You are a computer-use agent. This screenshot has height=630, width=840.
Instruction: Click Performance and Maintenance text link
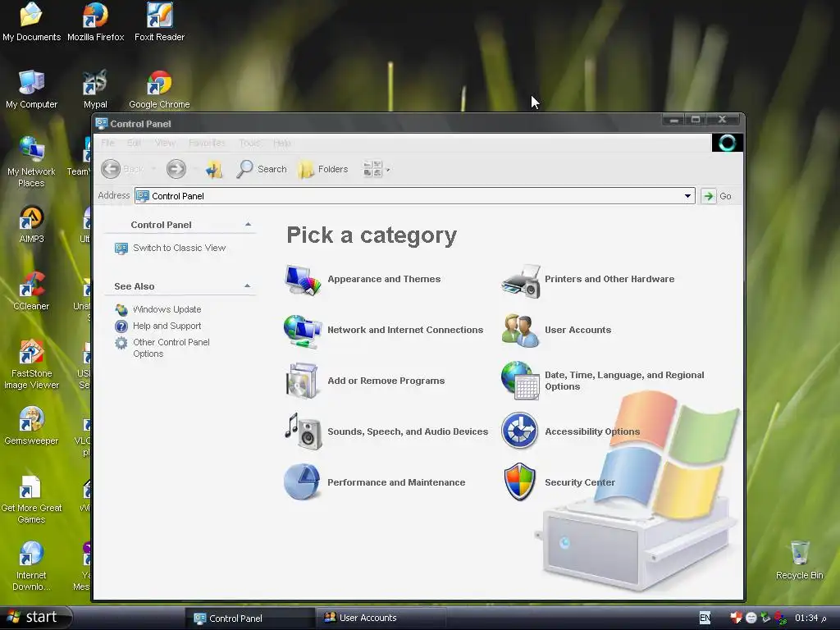[x=396, y=482]
